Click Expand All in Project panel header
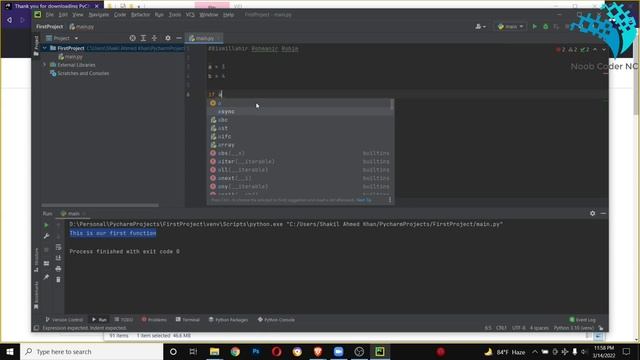This screenshot has height=360, width=640. coord(143,38)
